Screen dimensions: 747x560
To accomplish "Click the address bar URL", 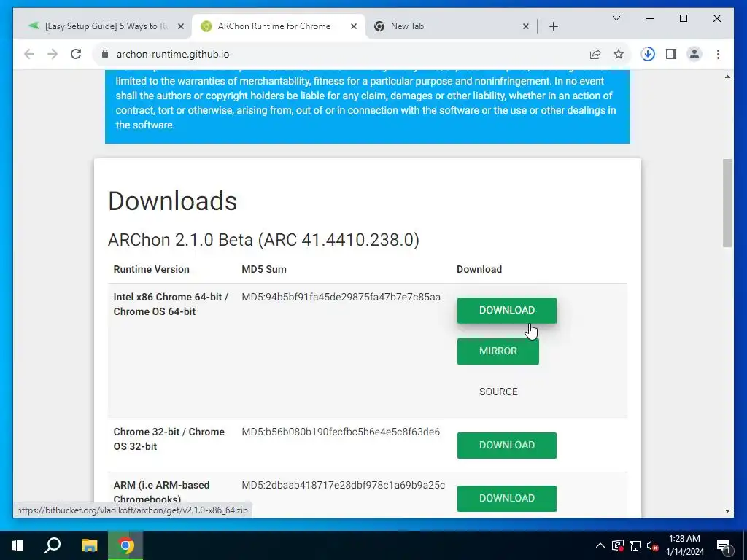I will (173, 54).
